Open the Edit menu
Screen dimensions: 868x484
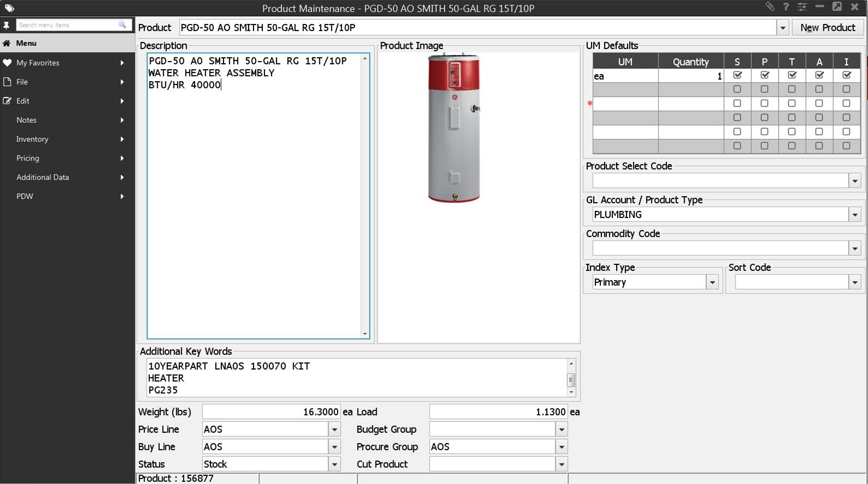point(68,101)
